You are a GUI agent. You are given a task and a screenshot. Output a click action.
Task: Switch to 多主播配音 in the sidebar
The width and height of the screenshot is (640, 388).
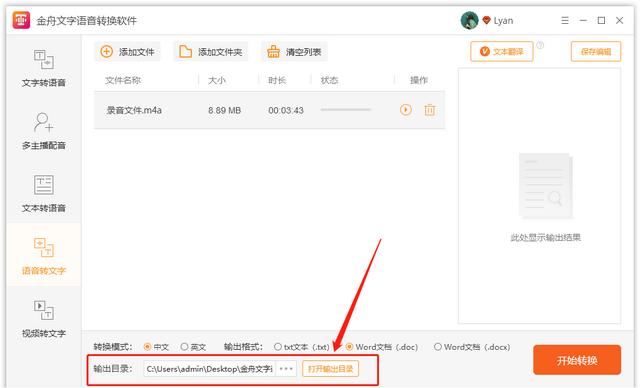point(44,131)
